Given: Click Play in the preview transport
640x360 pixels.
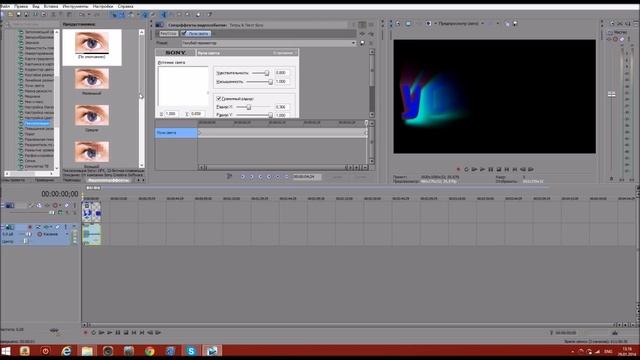Looking at the screenshot, I should click(x=482, y=169).
